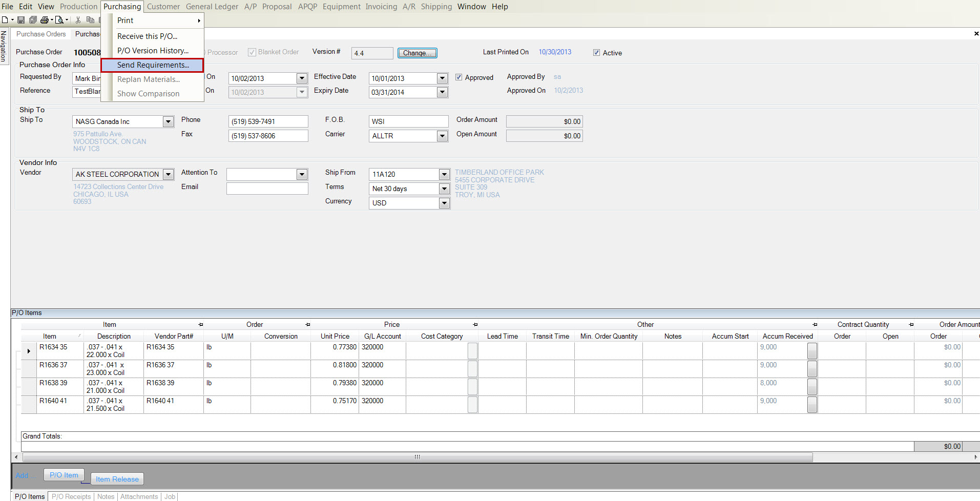Click Accum Received button beside 8,000
The height and width of the screenshot is (501, 980).
pos(812,387)
